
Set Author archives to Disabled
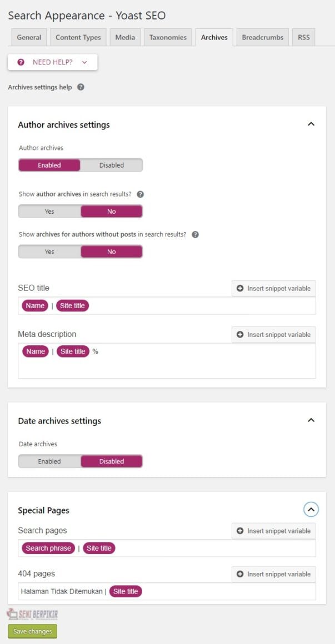(112, 165)
